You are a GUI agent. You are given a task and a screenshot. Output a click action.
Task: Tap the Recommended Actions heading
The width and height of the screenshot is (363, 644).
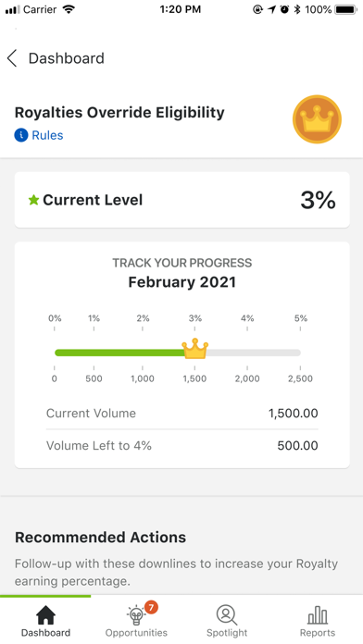tap(100, 538)
